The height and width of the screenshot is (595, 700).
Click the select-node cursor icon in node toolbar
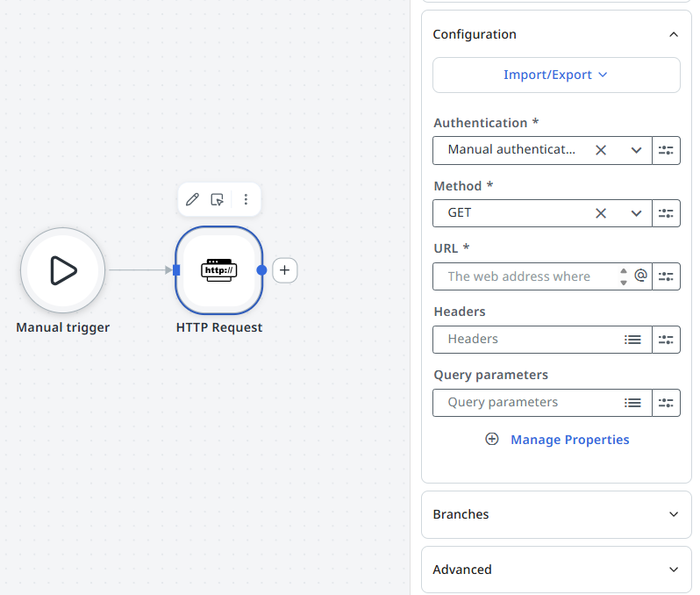217,199
